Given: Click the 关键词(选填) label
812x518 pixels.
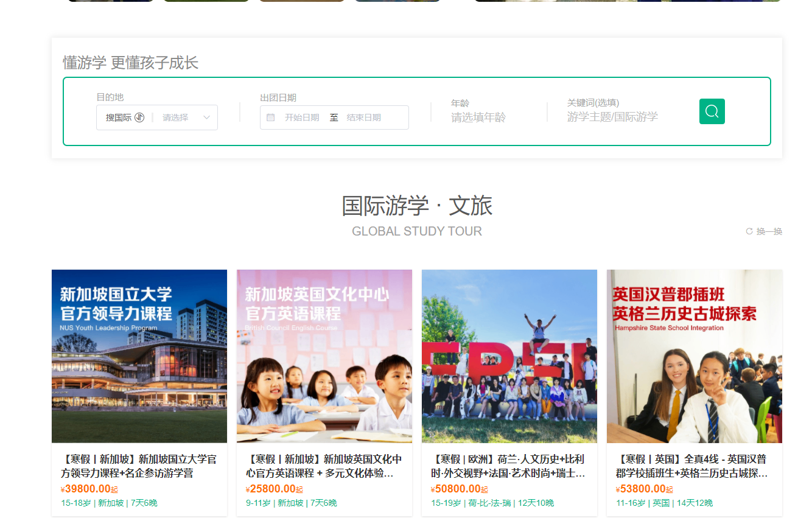Looking at the screenshot, I should point(593,103).
